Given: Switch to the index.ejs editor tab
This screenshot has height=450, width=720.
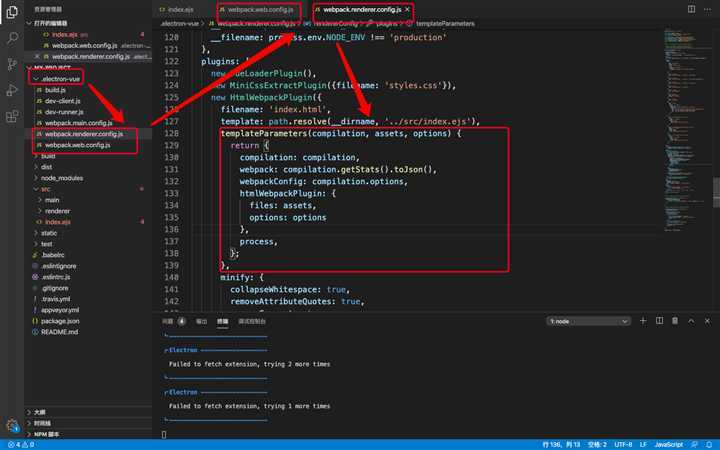Looking at the screenshot, I should [177, 9].
